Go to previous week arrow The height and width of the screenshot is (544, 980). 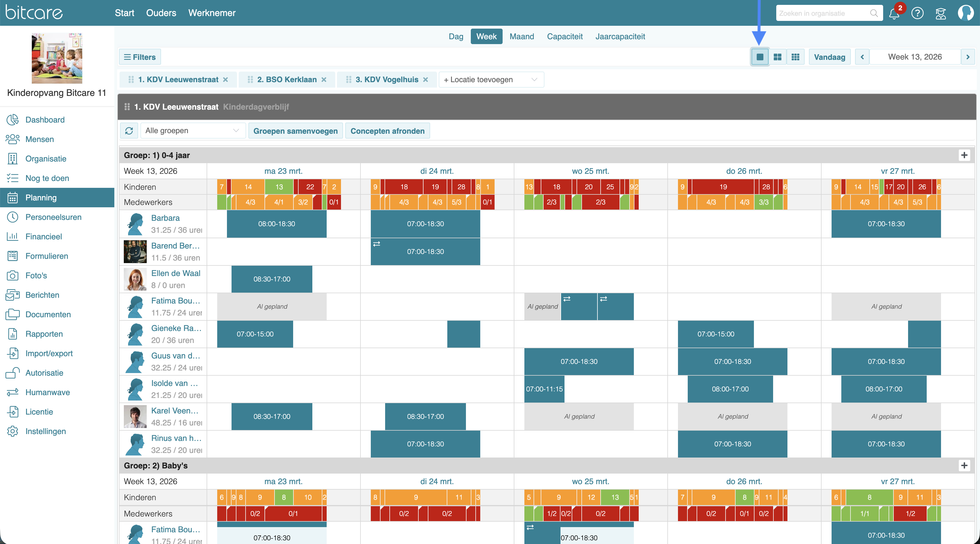pyautogui.click(x=862, y=57)
